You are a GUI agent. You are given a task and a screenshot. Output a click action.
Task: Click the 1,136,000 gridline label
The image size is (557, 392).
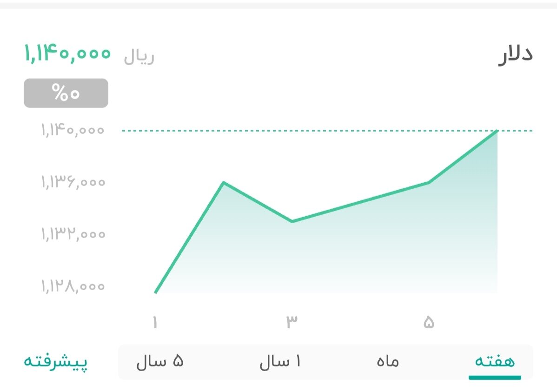[x=72, y=182]
